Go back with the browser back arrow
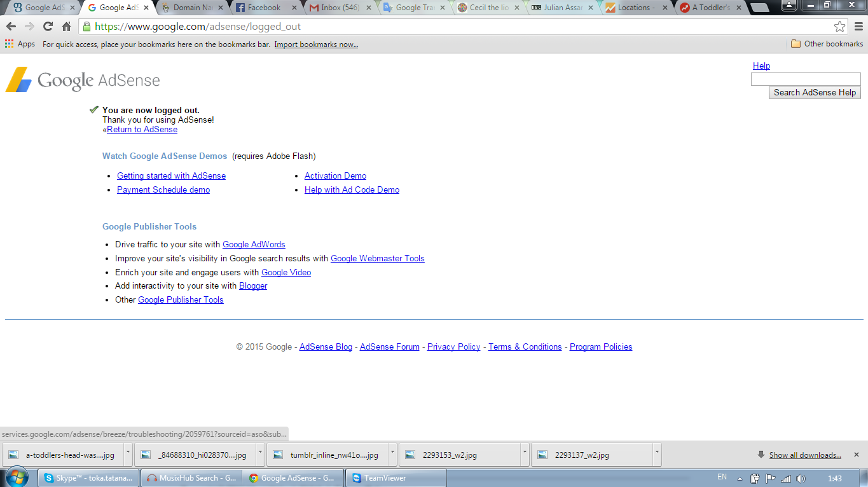The image size is (868, 487). click(x=11, y=27)
